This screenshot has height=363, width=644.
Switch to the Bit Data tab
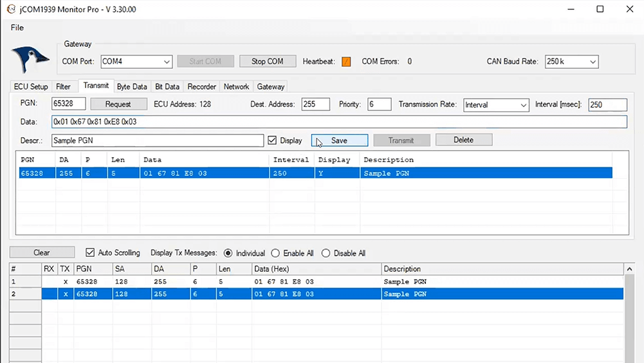tap(167, 87)
